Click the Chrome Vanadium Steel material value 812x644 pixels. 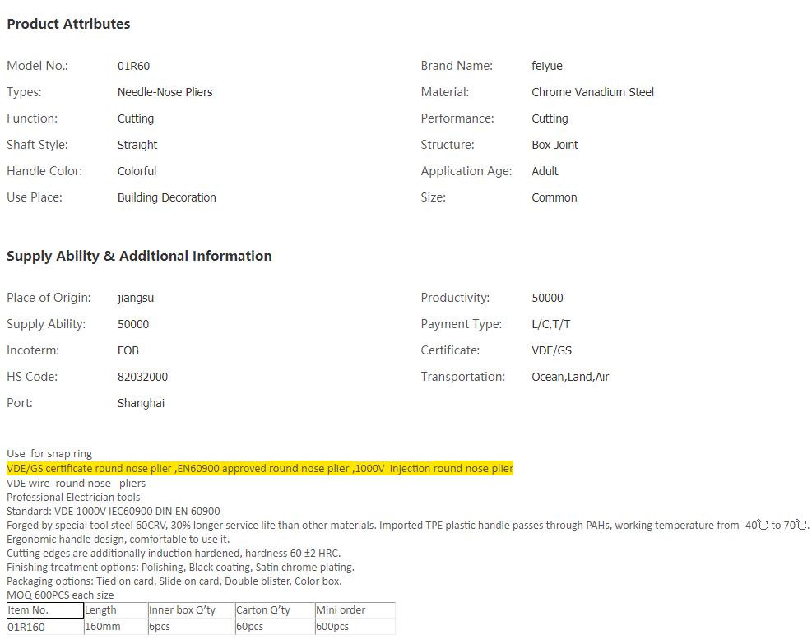[x=592, y=92]
